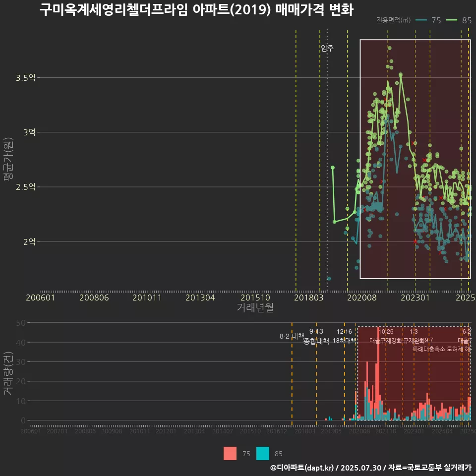Click the 202008 price chart x-axis label
Screen dimensions: 476x476
click(362, 297)
